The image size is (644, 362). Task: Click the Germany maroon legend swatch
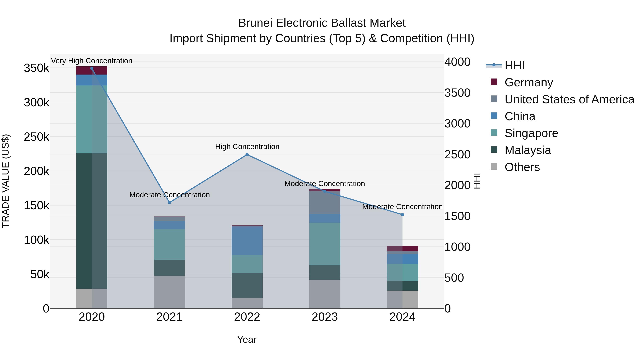[x=494, y=82]
